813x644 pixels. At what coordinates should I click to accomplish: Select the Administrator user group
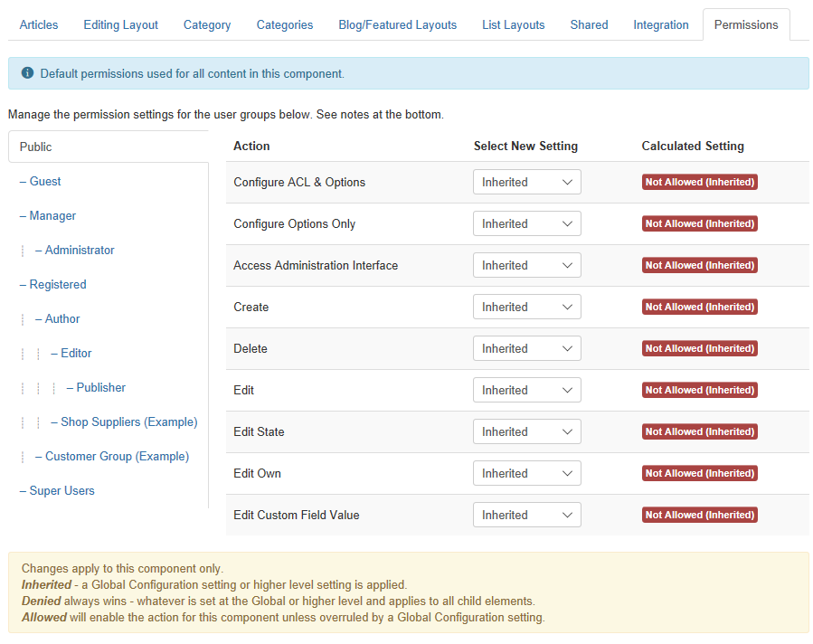(75, 250)
